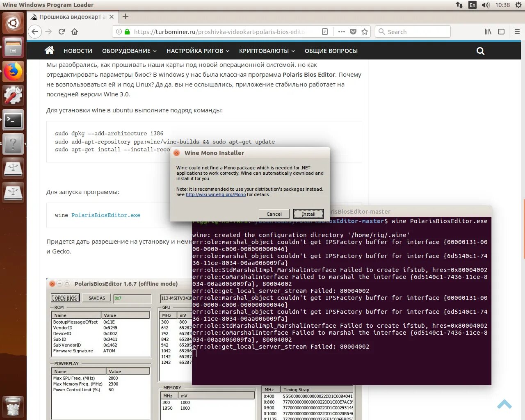Open page actions three-dots menu
This screenshot has width=525, height=420.
click(x=341, y=32)
